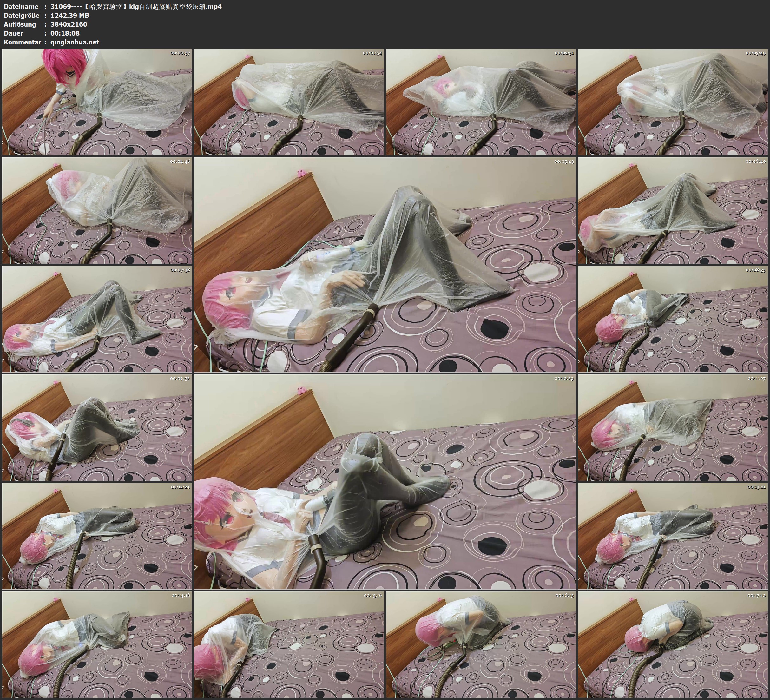This screenshot has width=770, height=700.
Task: Open the large 00:10:29 frame
Action: click(x=385, y=481)
